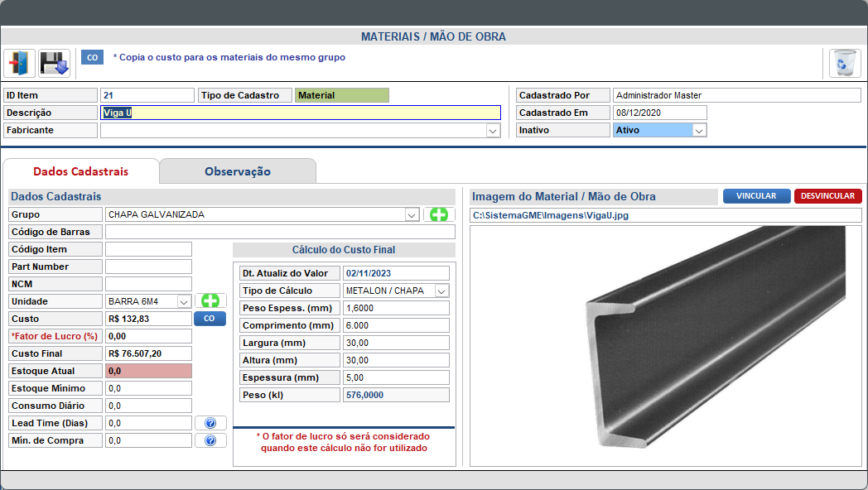Click the Cadastrado Em date field
This screenshot has height=490, width=868.
[x=660, y=113]
